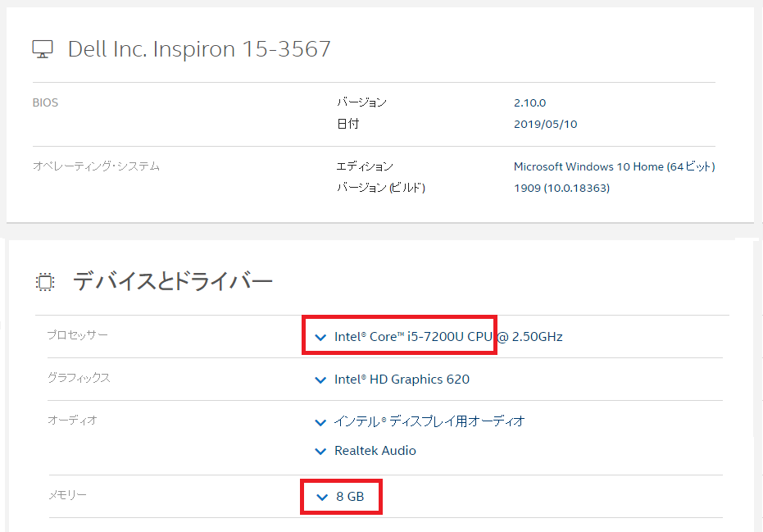Click the Dell Inc. Inspiron 15-3567 heading
The image size is (763, 532).
coord(199,49)
